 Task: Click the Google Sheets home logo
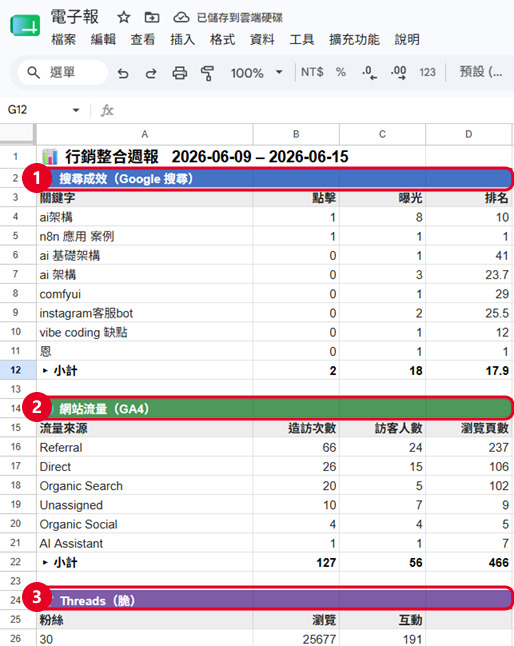[25, 26]
